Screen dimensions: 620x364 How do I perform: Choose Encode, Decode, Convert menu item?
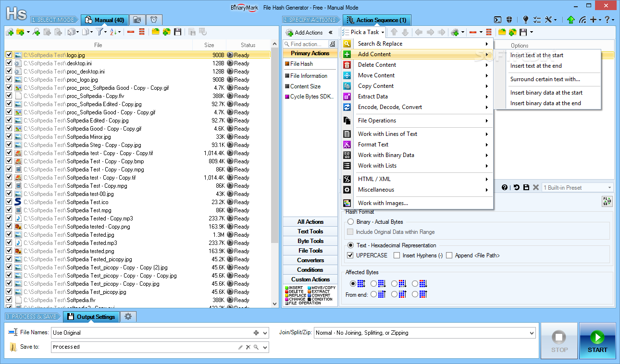click(417, 107)
